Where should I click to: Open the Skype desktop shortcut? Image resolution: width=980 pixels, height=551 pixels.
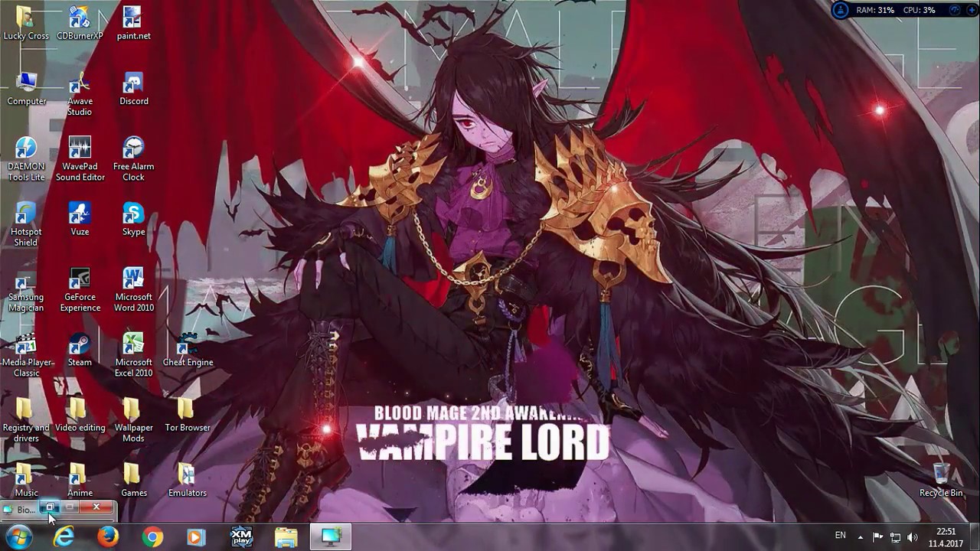coord(133,219)
